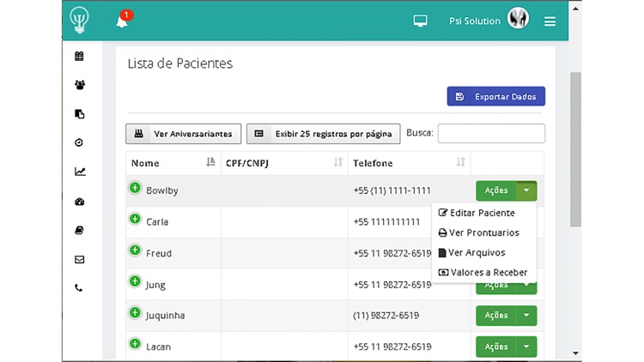Open the patients group sidebar icon

tap(80, 85)
